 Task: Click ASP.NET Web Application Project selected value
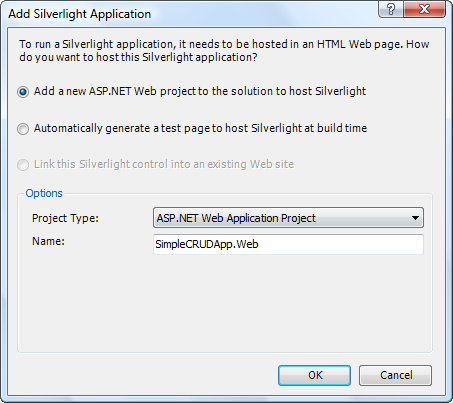coord(236,218)
